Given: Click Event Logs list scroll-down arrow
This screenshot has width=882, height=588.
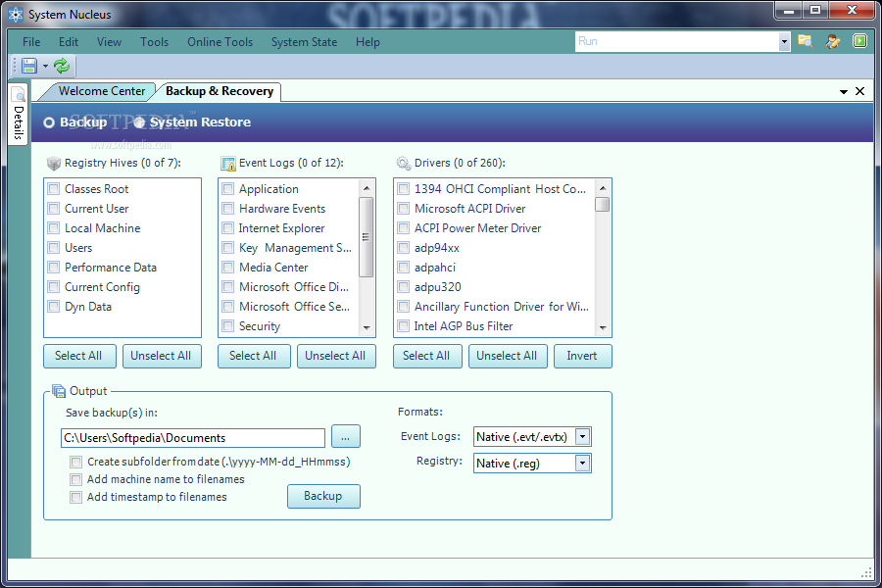Looking at the screenshot, I should [x=367, y=327].
